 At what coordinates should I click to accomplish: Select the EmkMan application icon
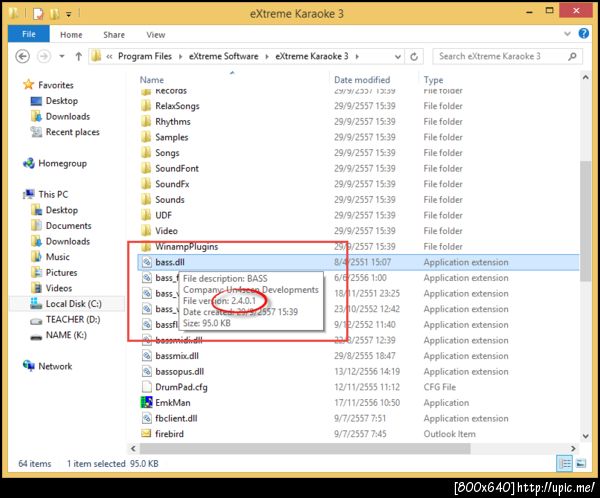[x=147, y=402]
